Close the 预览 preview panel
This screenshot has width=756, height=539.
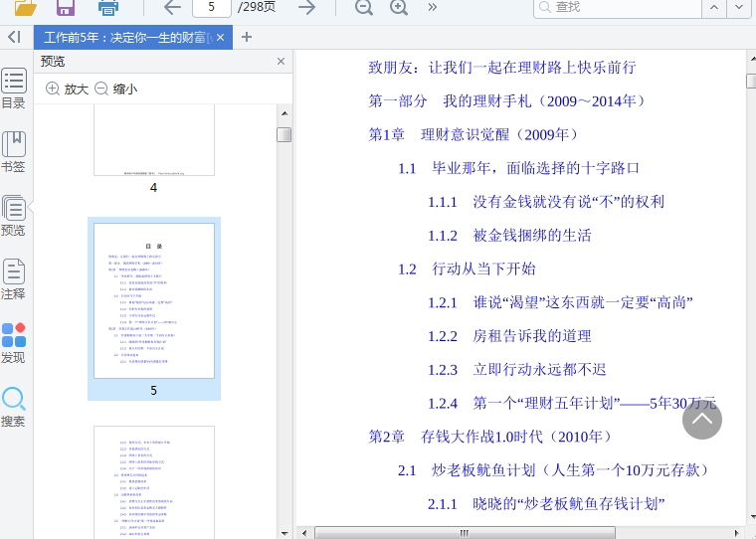coord(282,62)
